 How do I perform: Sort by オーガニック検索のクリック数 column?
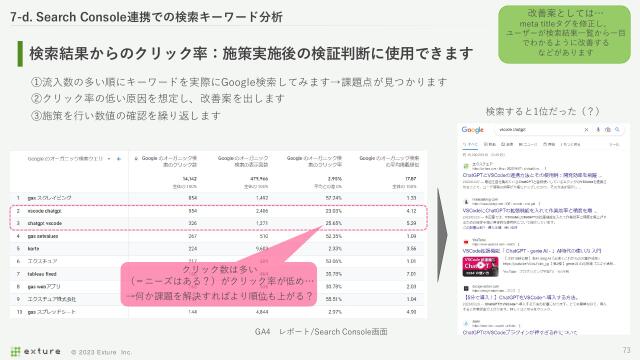pos(166,161)
